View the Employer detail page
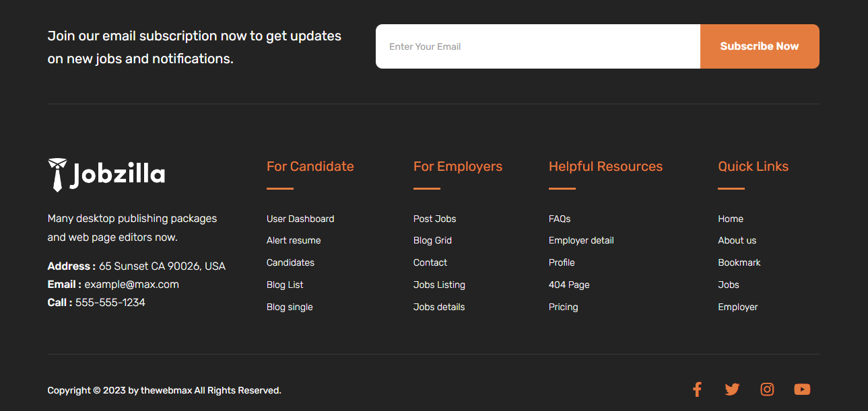This screenshot has height=411, width=868. (x=581, y=240)
